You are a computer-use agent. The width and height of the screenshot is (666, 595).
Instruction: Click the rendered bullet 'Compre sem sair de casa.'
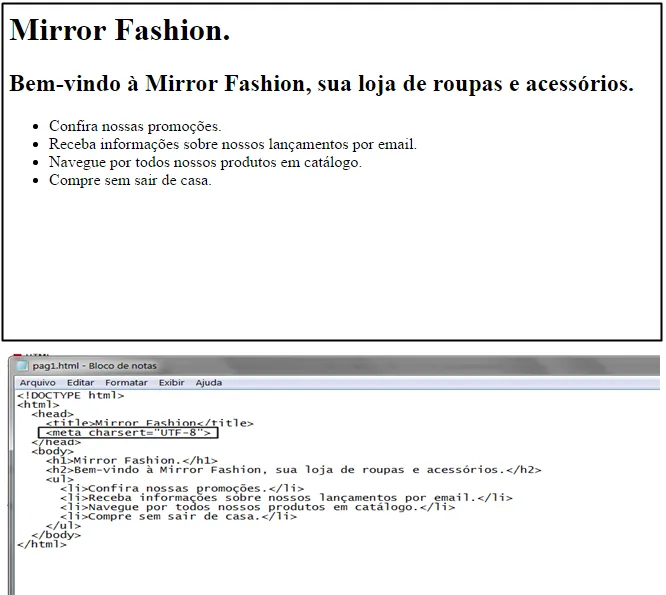130,180
